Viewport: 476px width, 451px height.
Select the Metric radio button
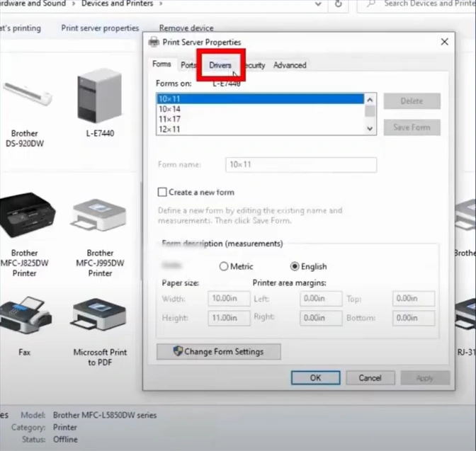(224, 267)
